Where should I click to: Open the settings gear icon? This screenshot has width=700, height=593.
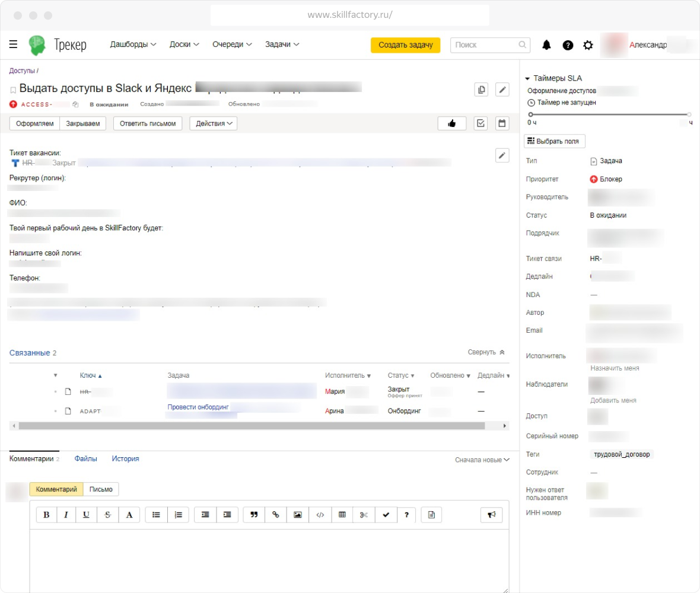click(588, 45)
